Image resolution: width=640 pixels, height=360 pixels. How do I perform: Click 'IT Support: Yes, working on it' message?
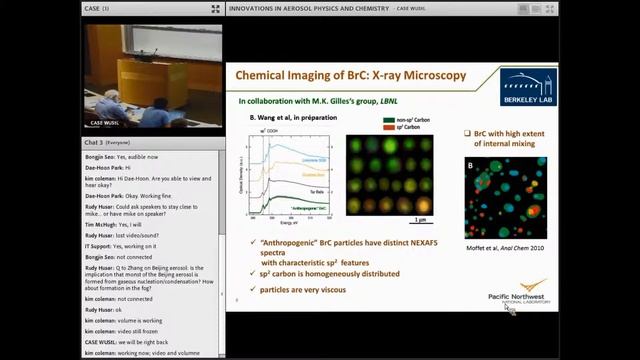[121, 247]
